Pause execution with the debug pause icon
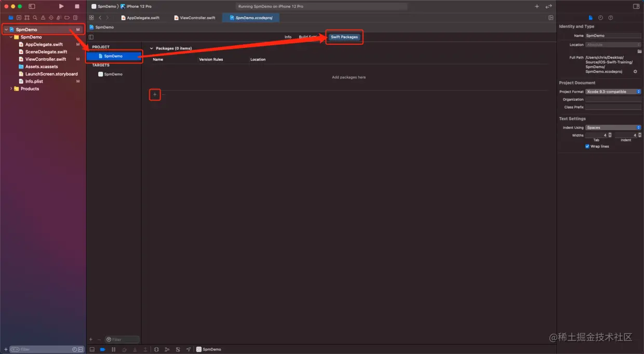644x354 pixels. click(x=113, y=349)
